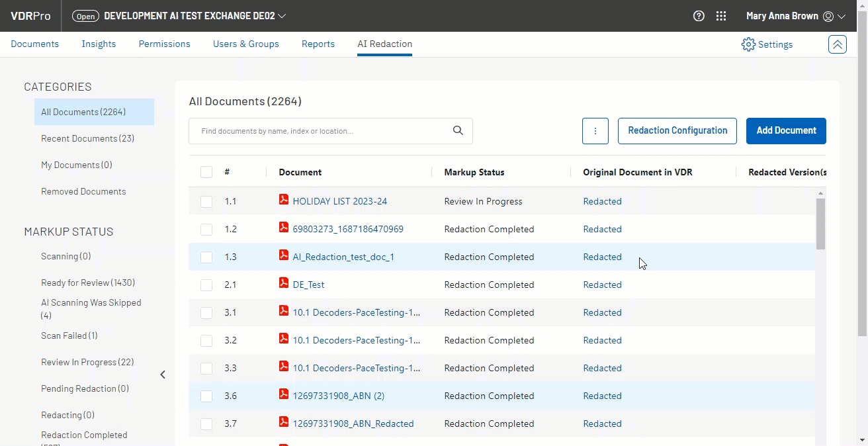Click PDF icon of 12697331908_ABN (2)
This screenshot has width=868, height=446.
pyautogui.click(x=284, y=394)
